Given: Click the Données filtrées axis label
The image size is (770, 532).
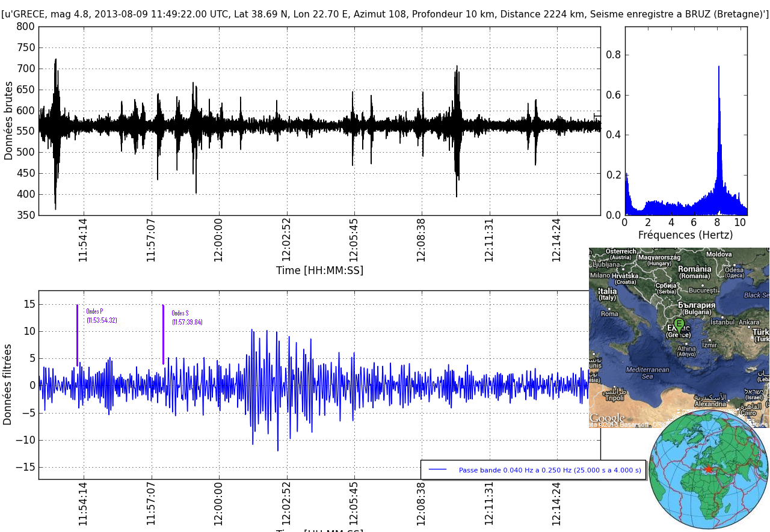Looking at the screenshot, I should point(8,384).
